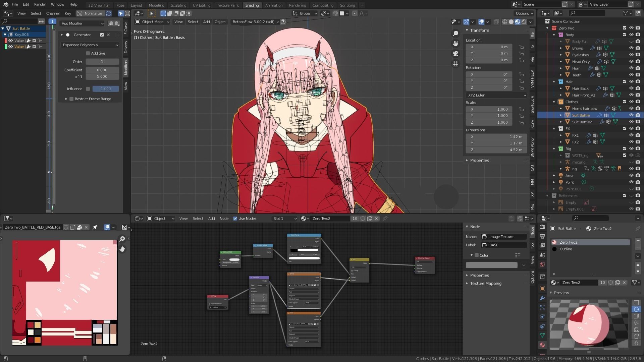Screen dimensions: 644x362
Task: Toggle camera view in the 3D viewport
Action: pyautogui.click(x=455, y=54)
